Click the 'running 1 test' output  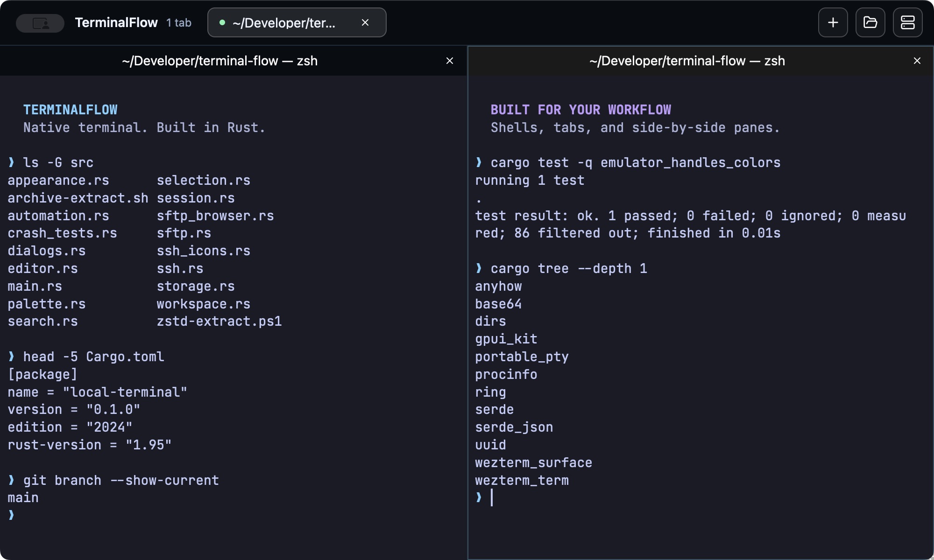coord(530,180)
